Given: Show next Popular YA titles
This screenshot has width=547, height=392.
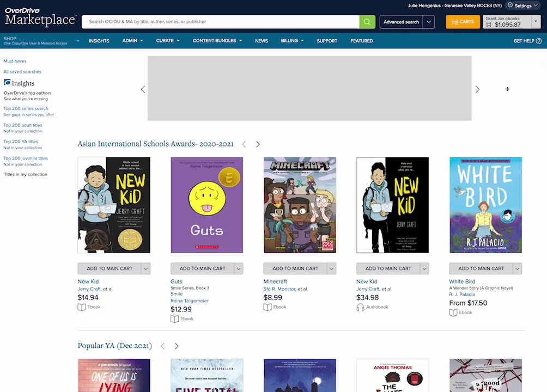Looking at the screenshot, I should pos(177,346).
